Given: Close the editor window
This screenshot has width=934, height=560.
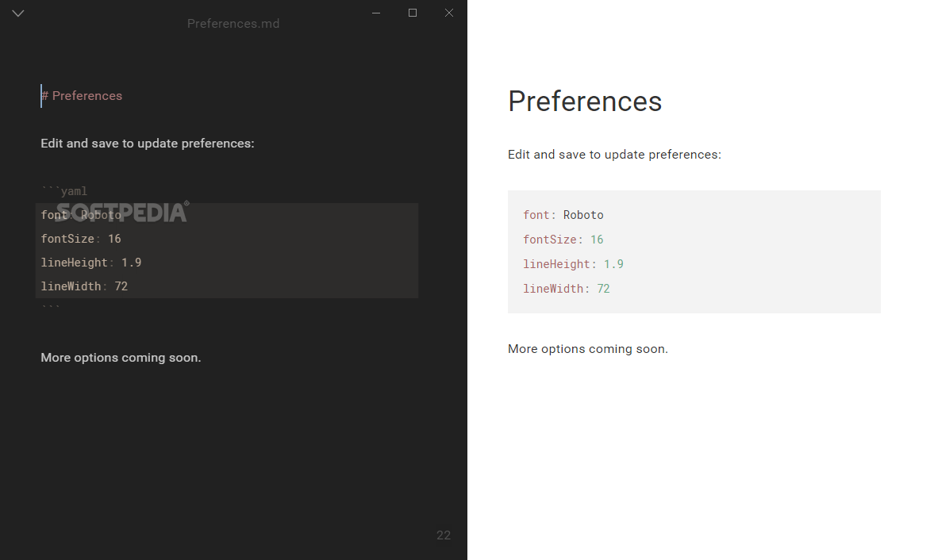Looking at the screenshot, I should pos(449,13).
